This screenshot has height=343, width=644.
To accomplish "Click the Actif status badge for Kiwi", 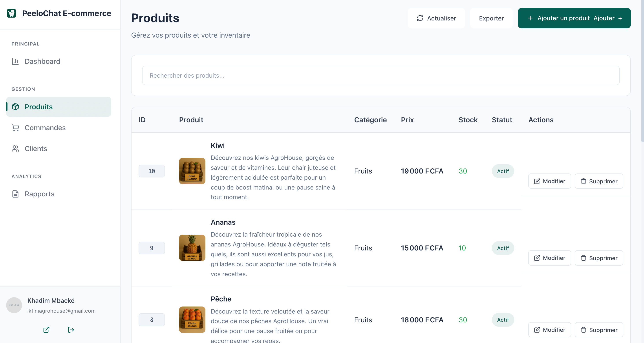I will [x=503, y=171].
